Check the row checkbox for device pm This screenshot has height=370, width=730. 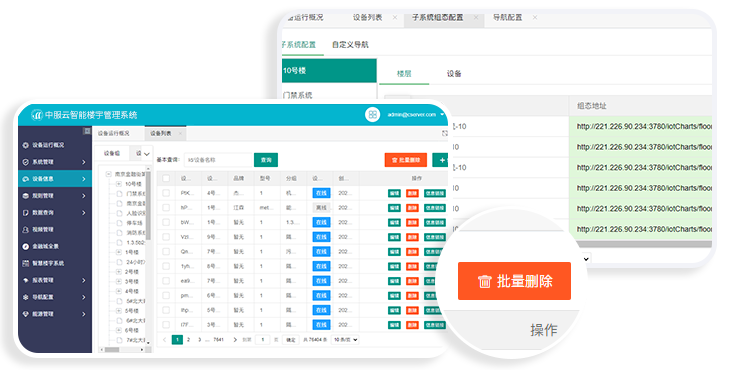pyautogui.click(x=166, y=296)
